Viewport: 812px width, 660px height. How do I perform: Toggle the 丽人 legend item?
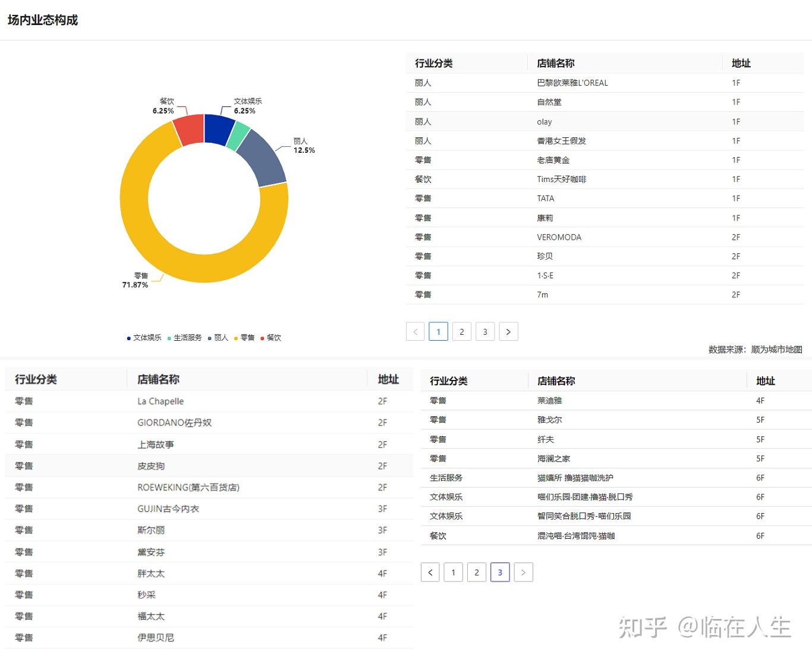tap(218, 338)
